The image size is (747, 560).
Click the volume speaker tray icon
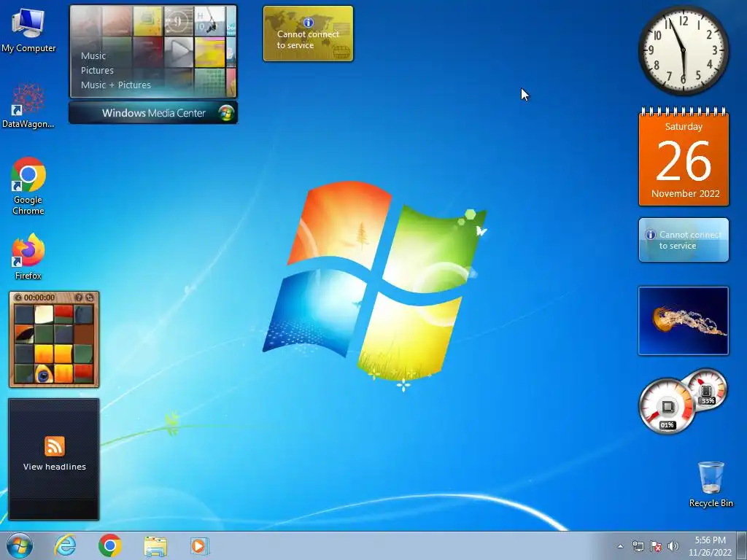coord(673,546)
